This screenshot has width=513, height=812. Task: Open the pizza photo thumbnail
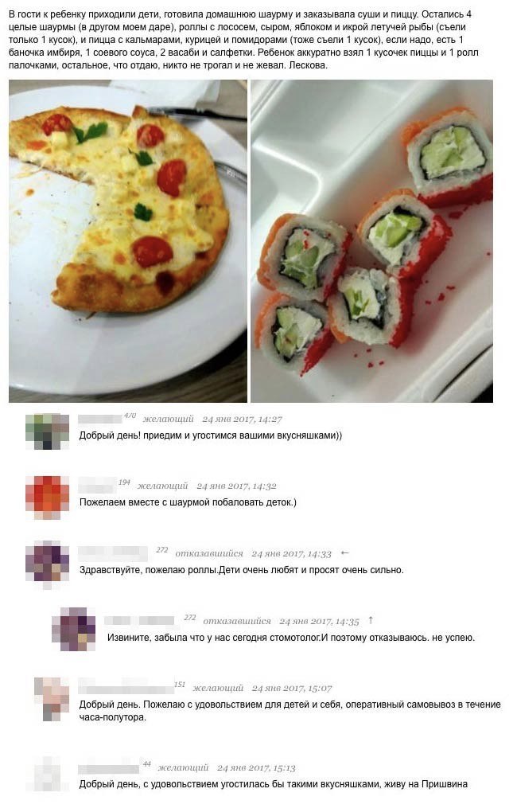[x=128, y=240]
